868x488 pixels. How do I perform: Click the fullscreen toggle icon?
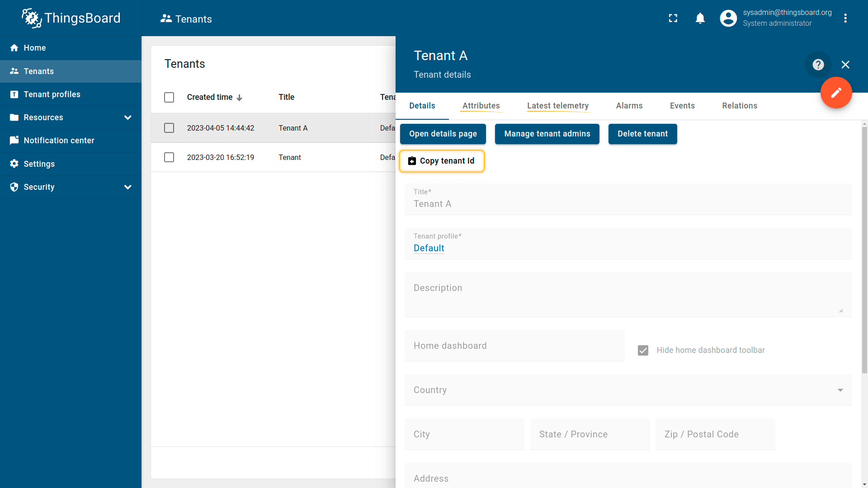pos(673,18)
